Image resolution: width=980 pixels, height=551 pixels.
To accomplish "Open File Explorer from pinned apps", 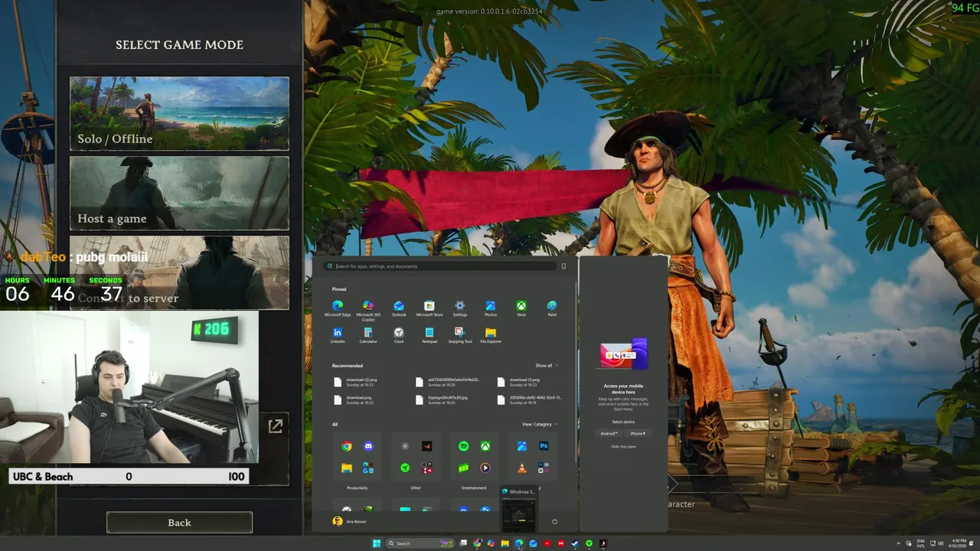I will click(491, 335).
